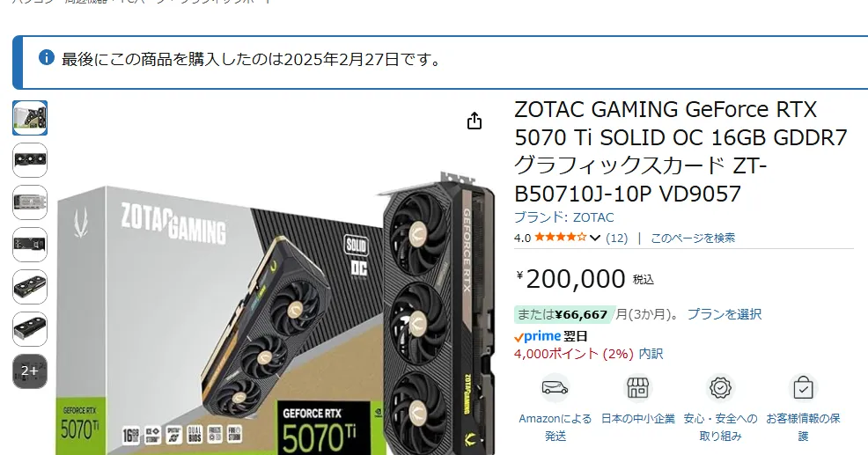
Task: Click the customer information protection bag icon
Action: pyautogui.click(x=803, y=388)
